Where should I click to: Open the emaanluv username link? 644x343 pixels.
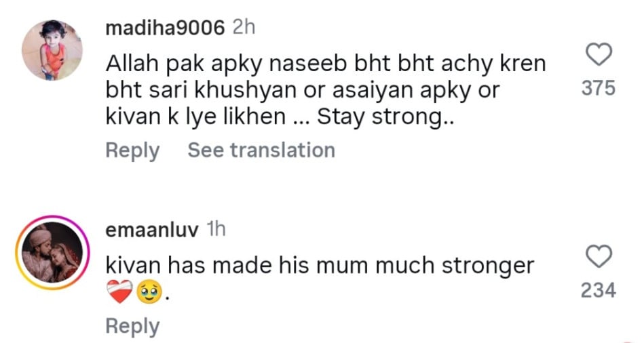(x=152, y=230)
